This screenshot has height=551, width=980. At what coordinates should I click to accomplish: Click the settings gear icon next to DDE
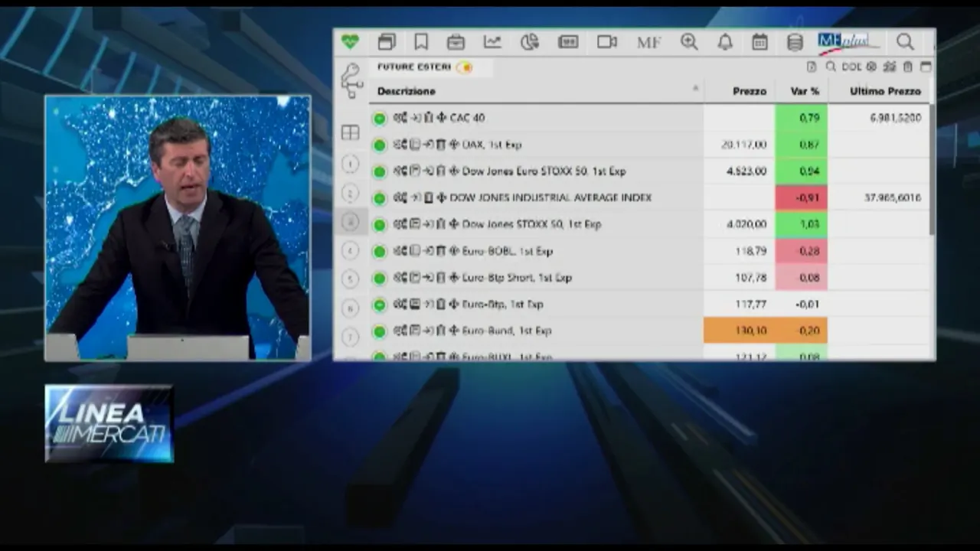pos(871,67)
